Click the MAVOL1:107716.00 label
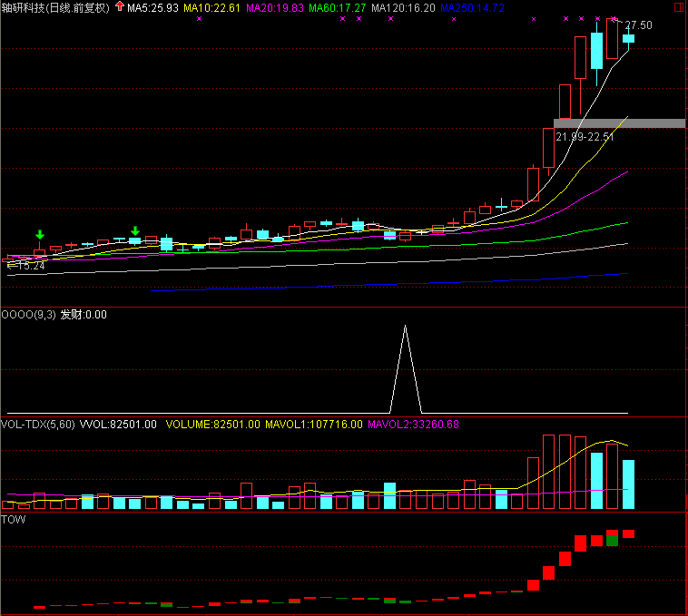Viewport: 688px width, 616px height. pos(314,424)
